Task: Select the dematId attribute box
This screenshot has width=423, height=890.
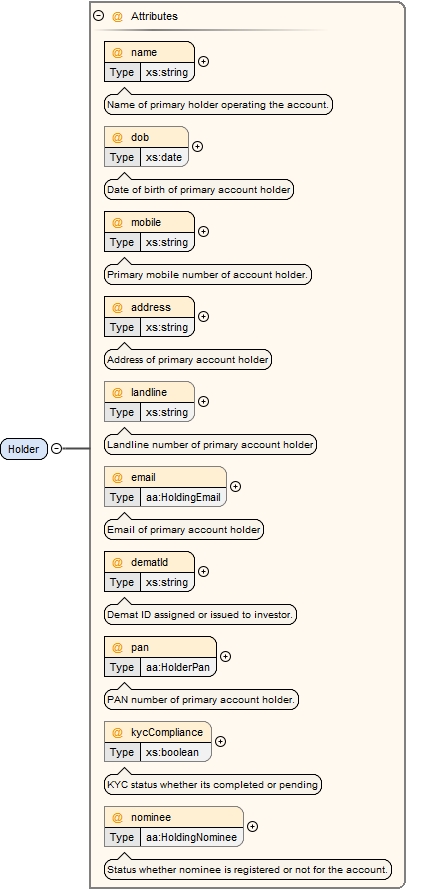Action: pyautogui.click(x=149, y=572)
